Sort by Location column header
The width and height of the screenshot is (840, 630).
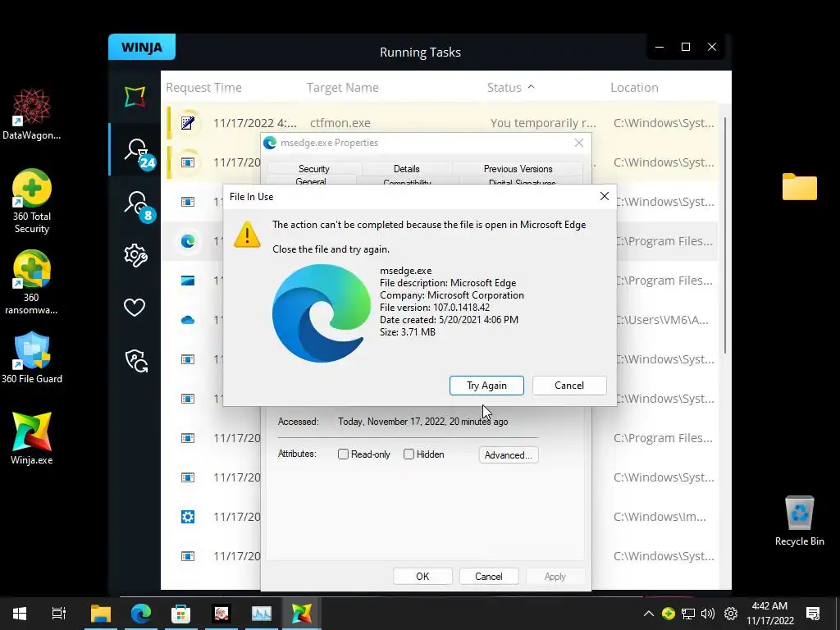tap(634, 87)
